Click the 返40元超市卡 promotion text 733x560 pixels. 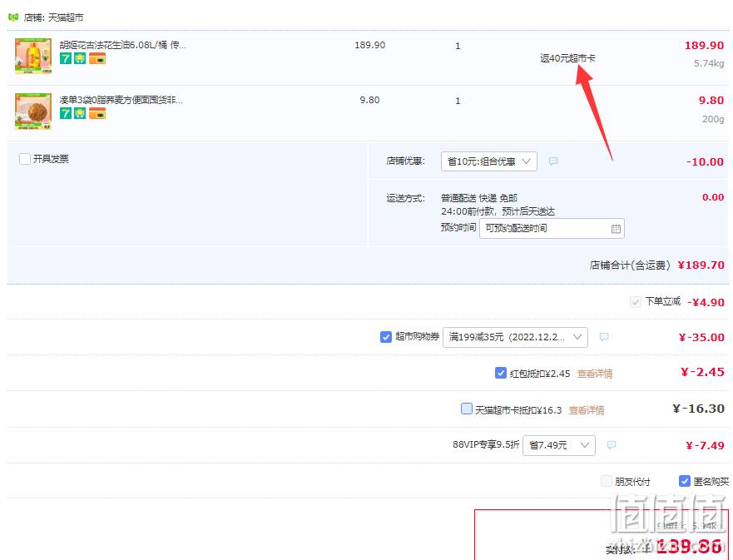coord(567,58)
